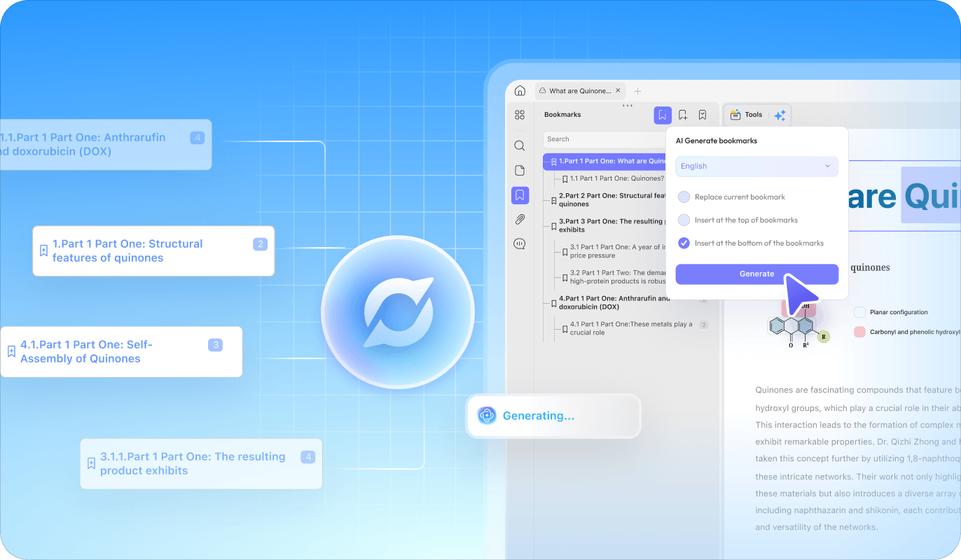Click the '1.Part 1 Part One: Structural features' card
Viewport: 961px width, 560px height.
(x=153, y=251)
